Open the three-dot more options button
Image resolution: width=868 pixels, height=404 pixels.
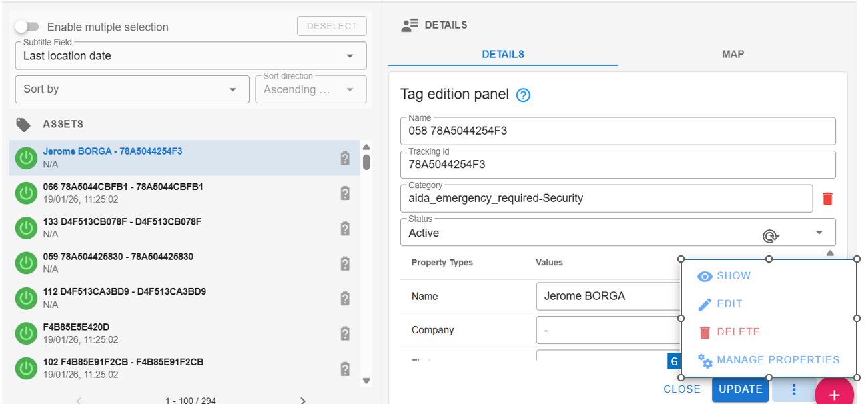(x=794, y=389)
